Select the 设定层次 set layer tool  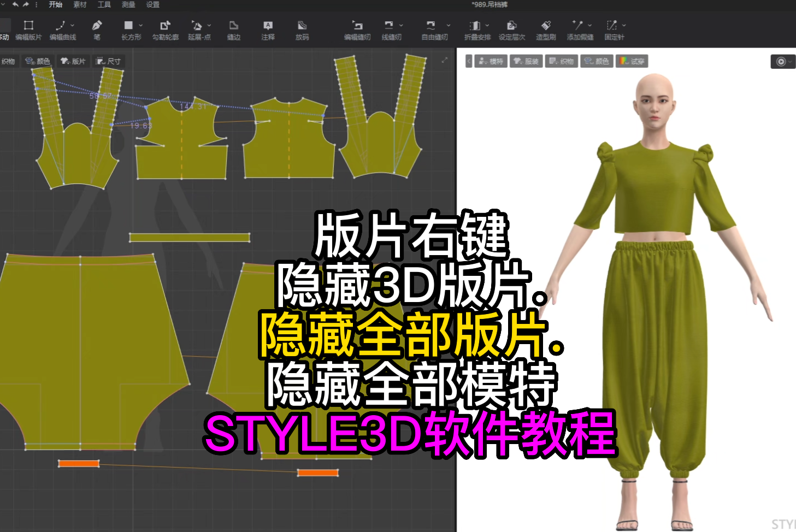(x=512, y=30)
